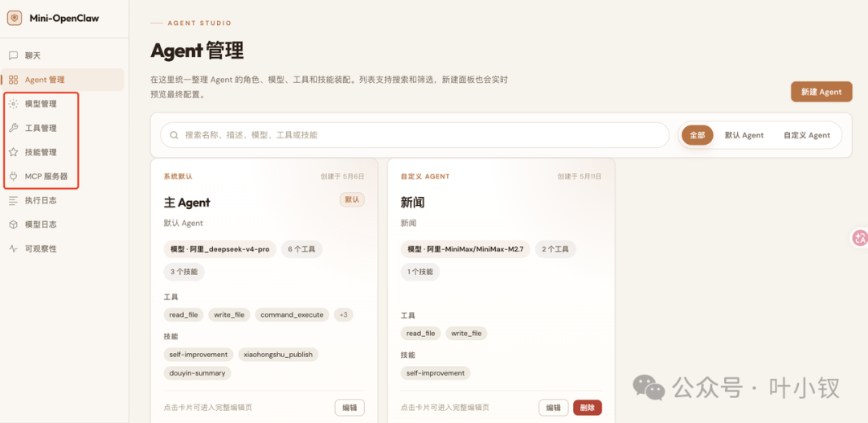Click the 默认 badge on 主 Agent
The image size is (868, 423).
(352, 199)
